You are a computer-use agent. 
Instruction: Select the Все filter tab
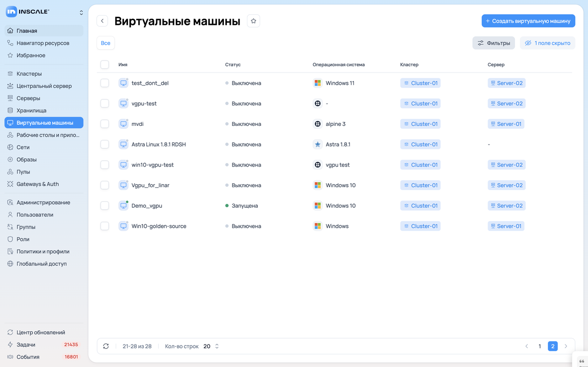(x=105, y=43)
